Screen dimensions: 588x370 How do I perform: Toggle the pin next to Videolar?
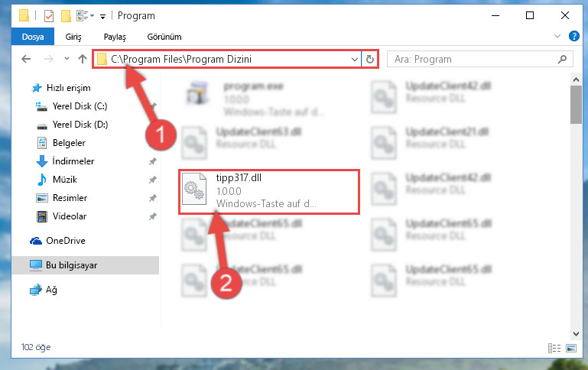point(153,216)
